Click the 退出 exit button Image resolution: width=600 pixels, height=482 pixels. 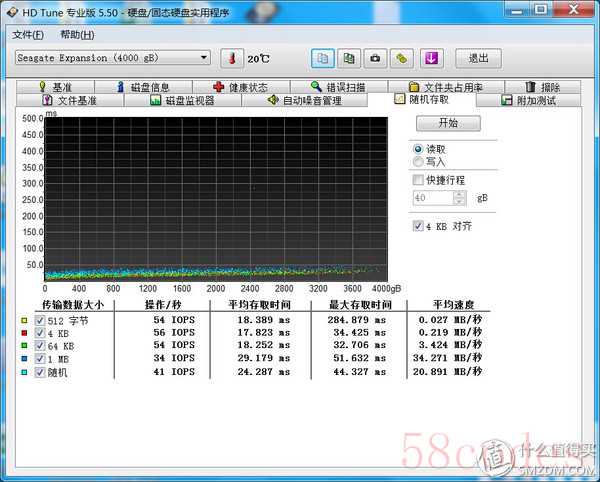(478, 58)
